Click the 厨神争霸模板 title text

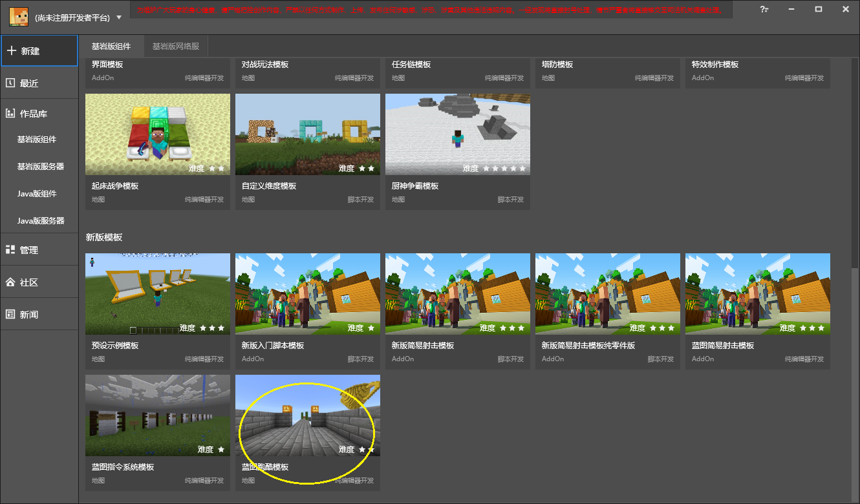415,186
